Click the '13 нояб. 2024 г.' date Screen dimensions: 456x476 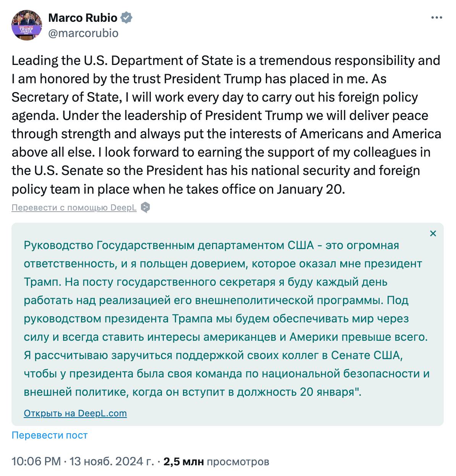pyautogui.click(x=112, y=461)
